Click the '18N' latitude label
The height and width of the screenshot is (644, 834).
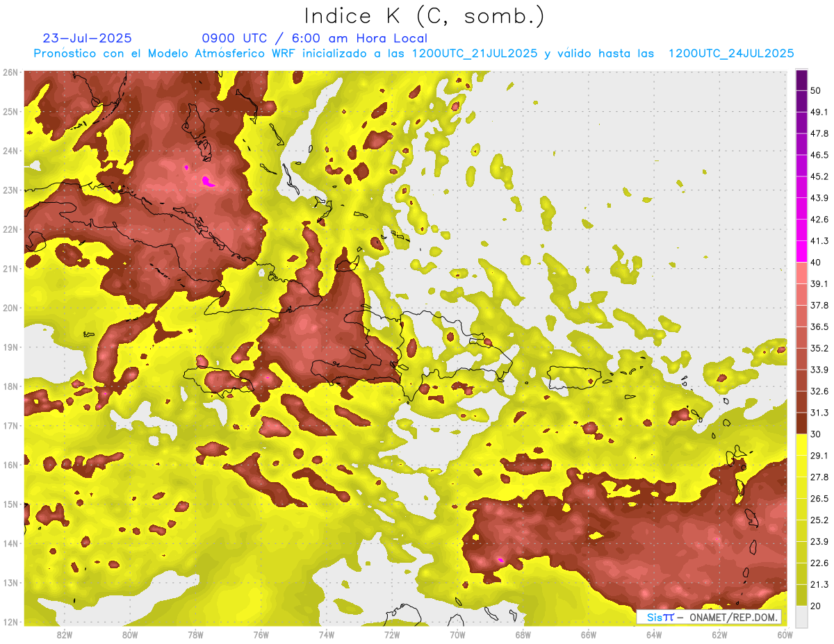(10, 386)
